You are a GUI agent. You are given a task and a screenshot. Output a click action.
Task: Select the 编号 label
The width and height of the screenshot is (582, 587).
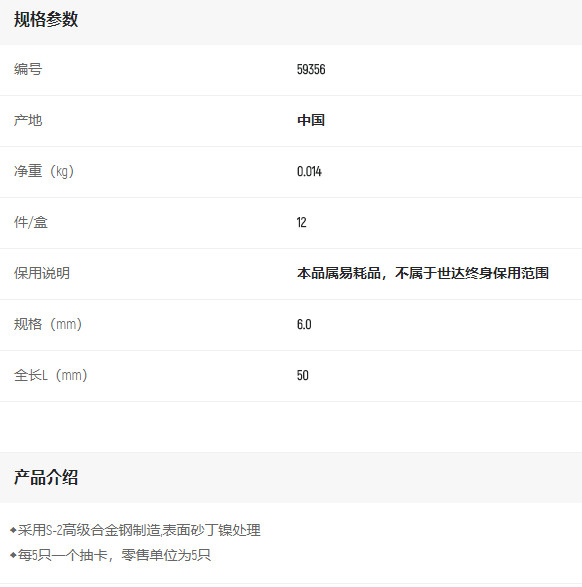28,69
